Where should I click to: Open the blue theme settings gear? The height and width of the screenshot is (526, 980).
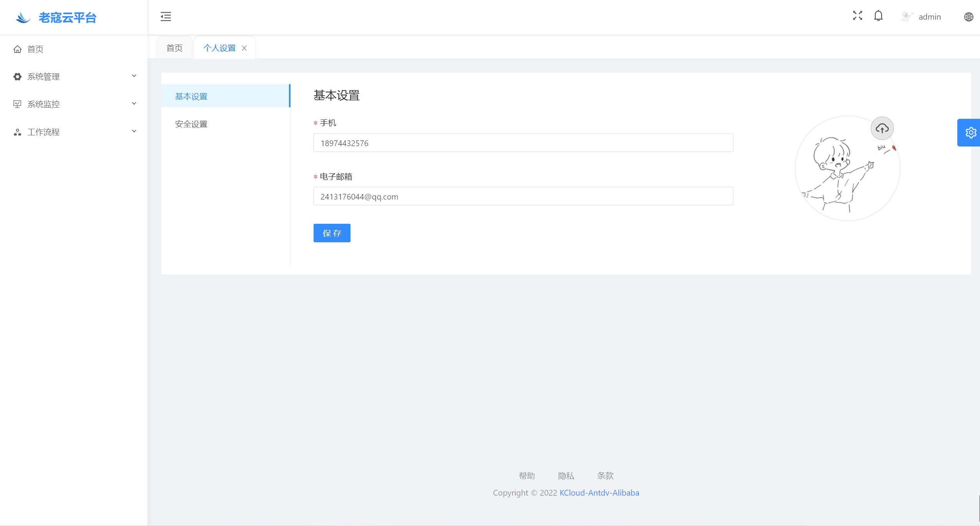(x=970, y=133)
